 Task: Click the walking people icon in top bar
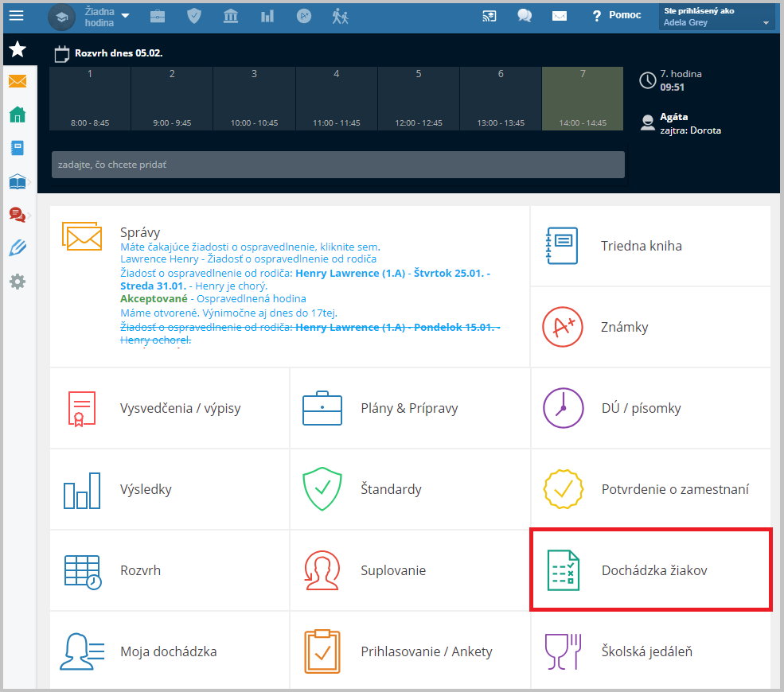340,17
